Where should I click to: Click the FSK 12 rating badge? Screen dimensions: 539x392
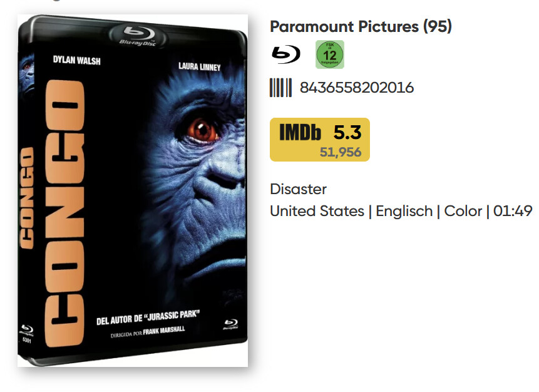point(330,54)
